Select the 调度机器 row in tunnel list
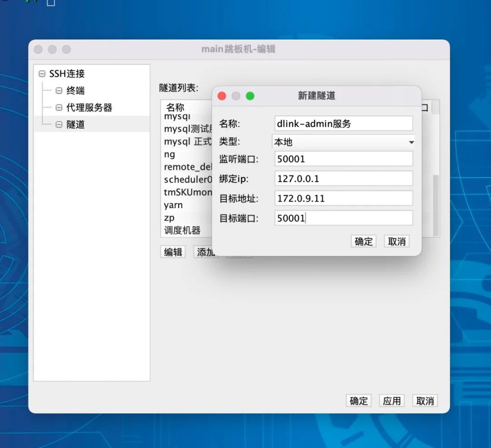This screenshot has height=448, width=491. (187, 230)
